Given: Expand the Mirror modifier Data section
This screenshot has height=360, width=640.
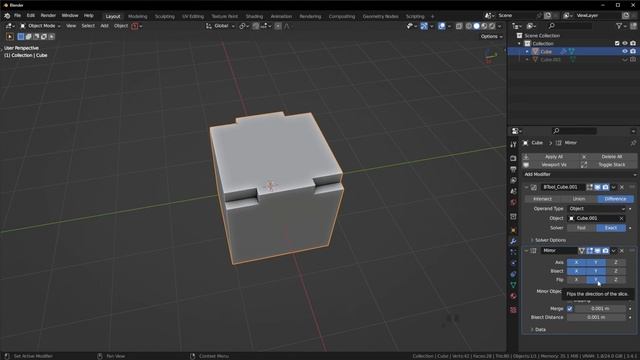Looking at the screenshot, I should 538,329.
